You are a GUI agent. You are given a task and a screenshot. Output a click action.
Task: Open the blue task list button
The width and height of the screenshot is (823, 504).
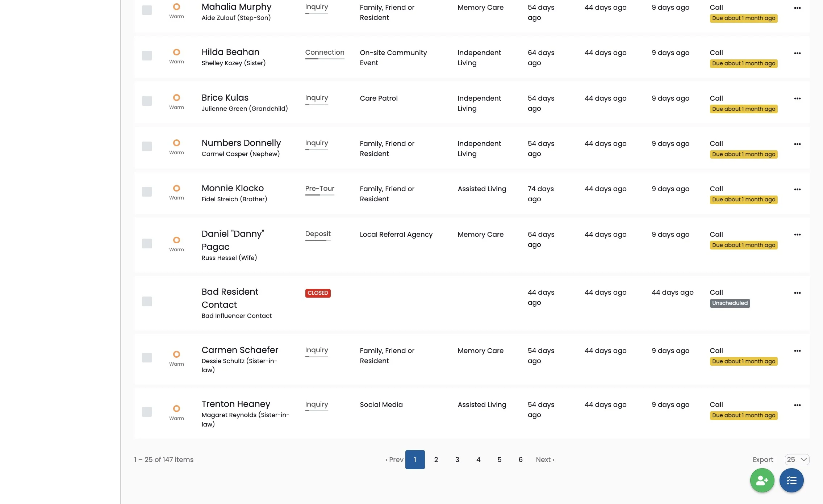click(x=791, y=480)
